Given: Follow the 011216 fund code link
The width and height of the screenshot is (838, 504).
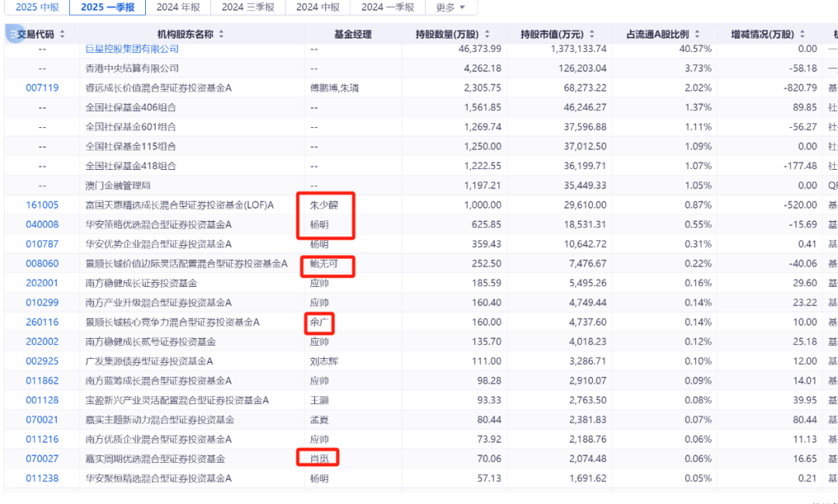Looking at the screenshot, I should point(42,440).
